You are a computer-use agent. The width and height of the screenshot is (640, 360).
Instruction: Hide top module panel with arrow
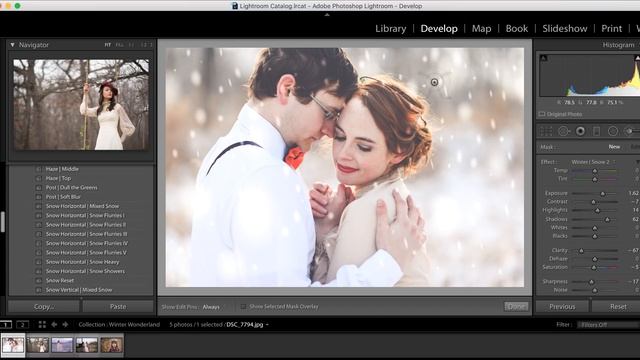(x=327, y=15)
